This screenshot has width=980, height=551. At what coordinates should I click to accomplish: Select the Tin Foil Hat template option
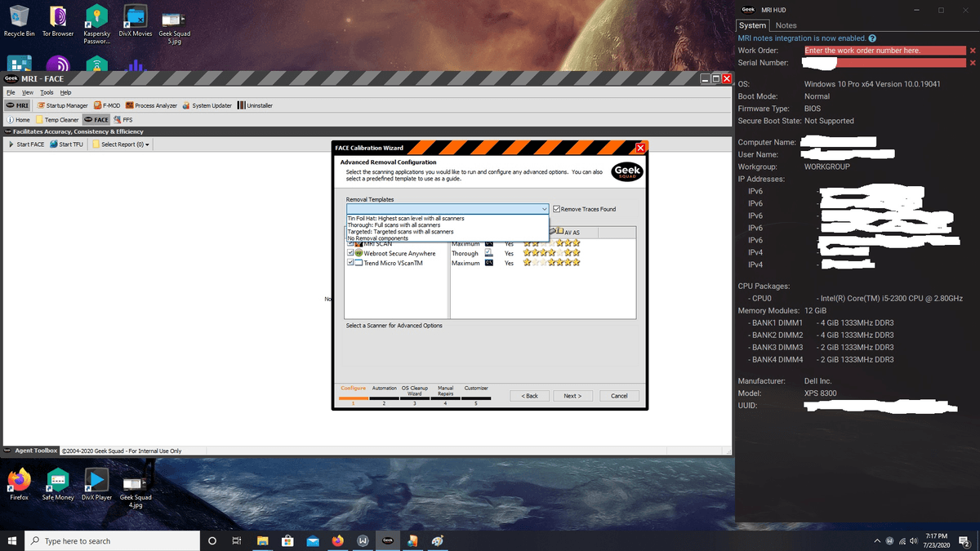click(x=406, y=219)
